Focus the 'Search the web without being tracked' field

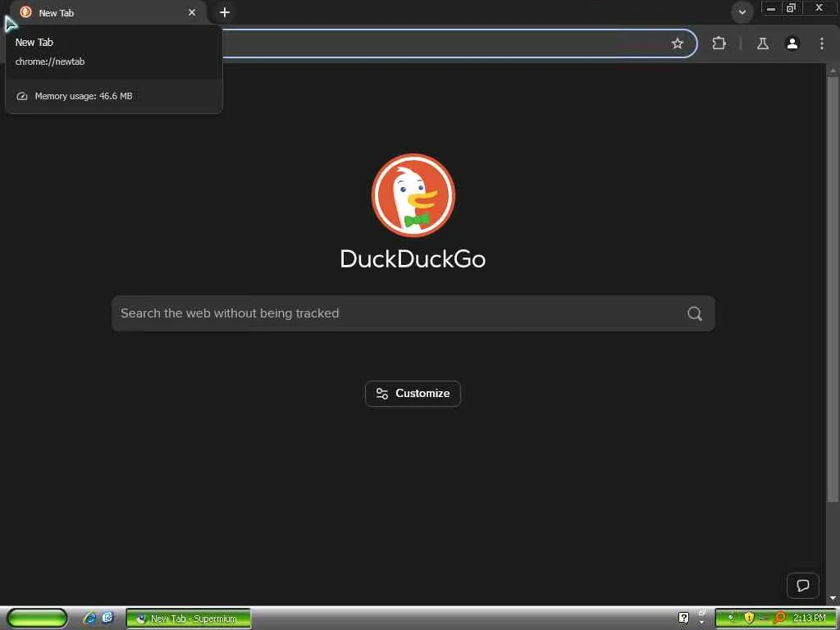[413, 313]
